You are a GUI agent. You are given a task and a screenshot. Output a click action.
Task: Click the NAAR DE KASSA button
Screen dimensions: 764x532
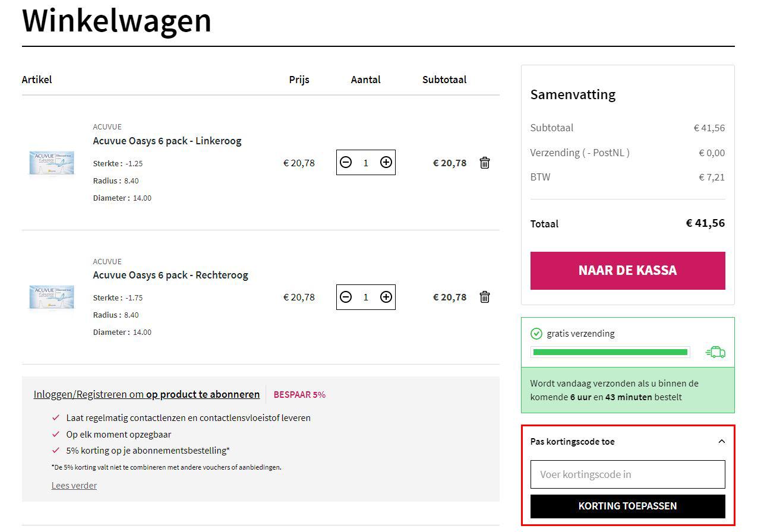pyautogui.click(x=627, y=270)
